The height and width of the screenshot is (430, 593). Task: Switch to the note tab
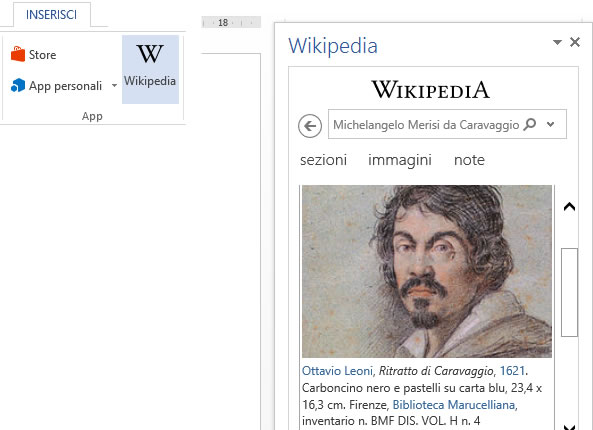(469, 160)
